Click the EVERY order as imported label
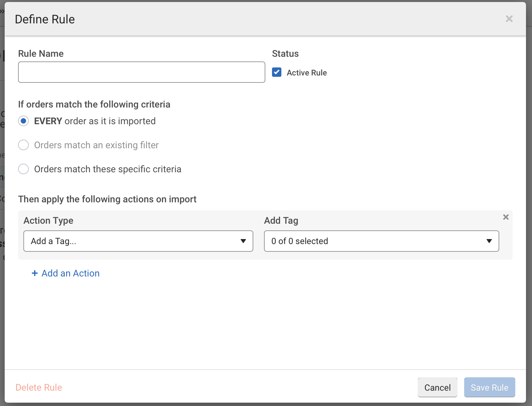532x406 pixels. [x=95, y=121]
